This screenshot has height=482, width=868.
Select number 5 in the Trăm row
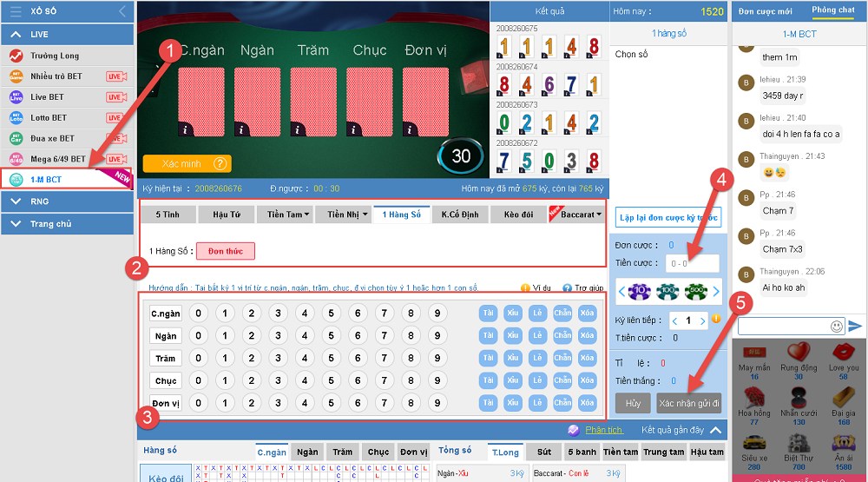(x=330, y=358)
